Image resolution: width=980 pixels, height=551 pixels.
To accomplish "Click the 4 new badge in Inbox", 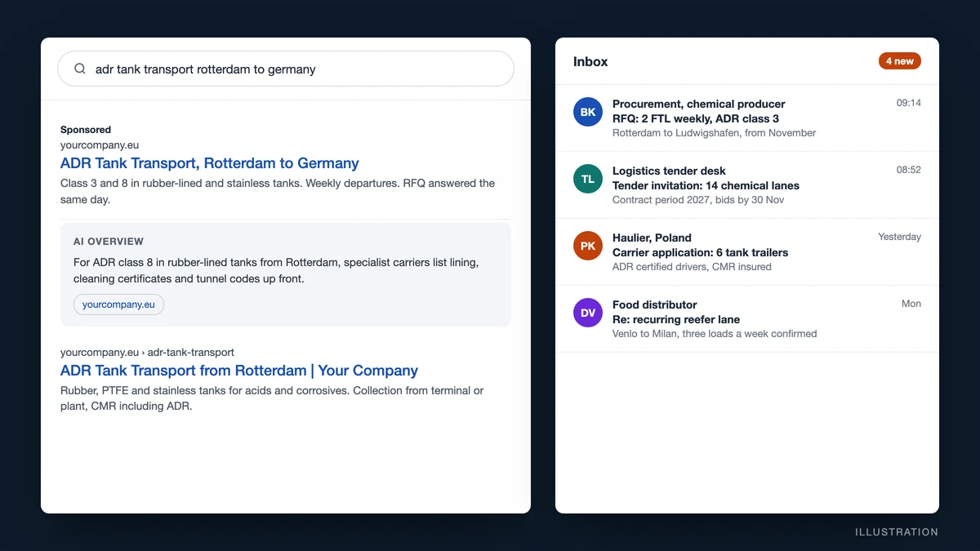I will coord(899,61).
